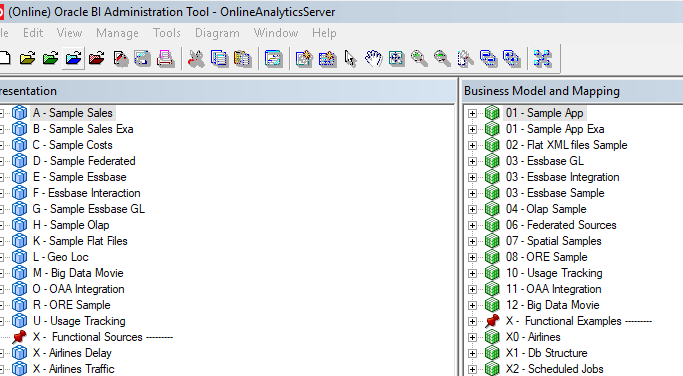Screen dimensions: 683x376
Task: Open the Edit menu
Action: coord(33,33)
